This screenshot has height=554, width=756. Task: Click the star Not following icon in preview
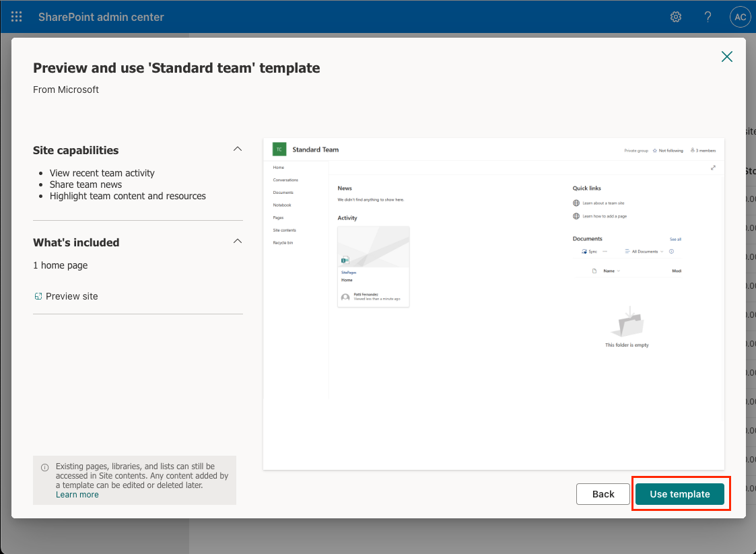tap(655, 150)
